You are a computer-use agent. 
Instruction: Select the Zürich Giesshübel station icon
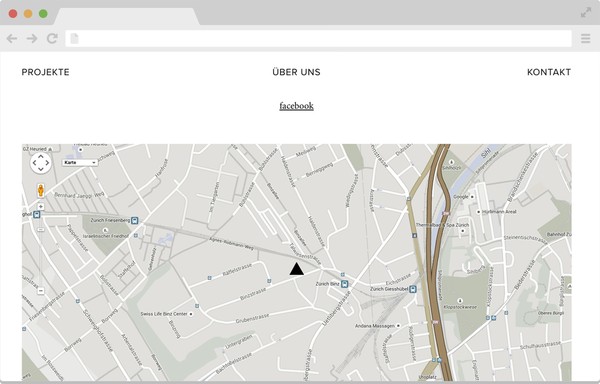point(412,289)
